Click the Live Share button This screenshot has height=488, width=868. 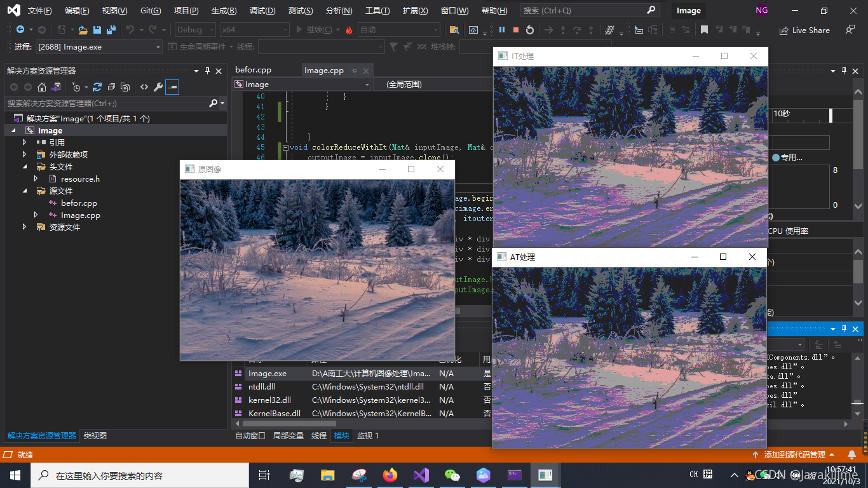(804, 30)
